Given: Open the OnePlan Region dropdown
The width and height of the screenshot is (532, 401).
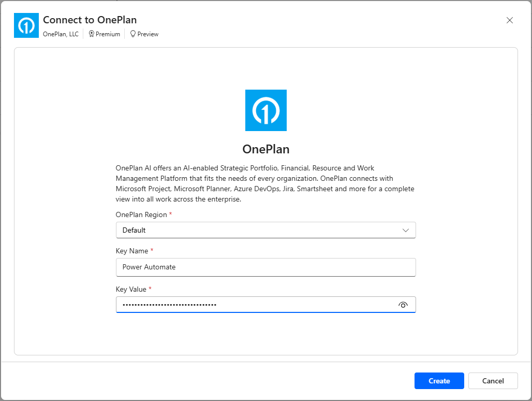Looking at the screenshot, I should click(265, 230).
